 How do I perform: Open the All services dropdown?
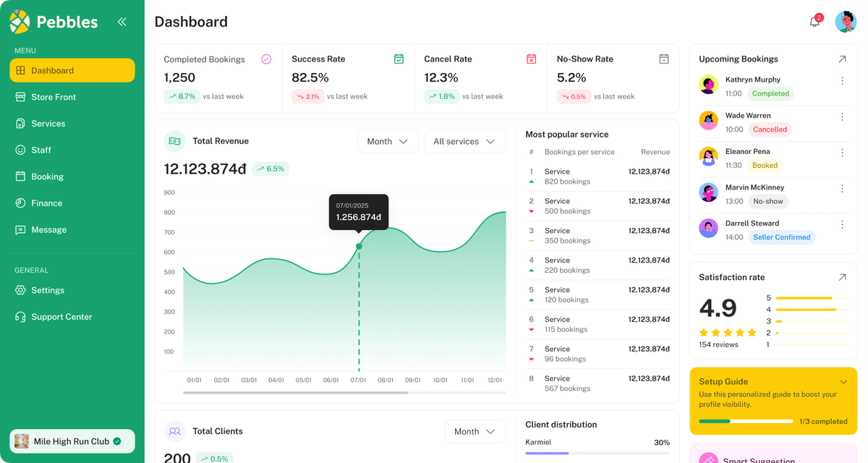pyautogui.click(x=464, y=142)
